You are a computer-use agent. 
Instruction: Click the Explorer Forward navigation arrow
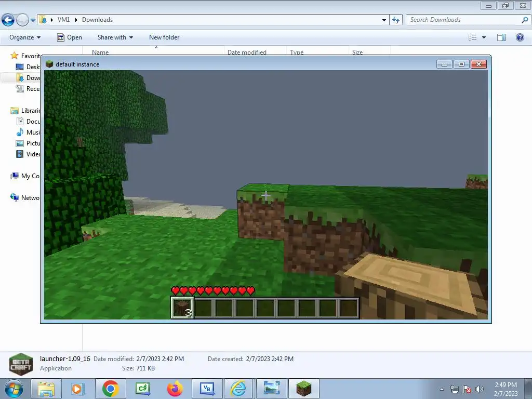[22, 20]
